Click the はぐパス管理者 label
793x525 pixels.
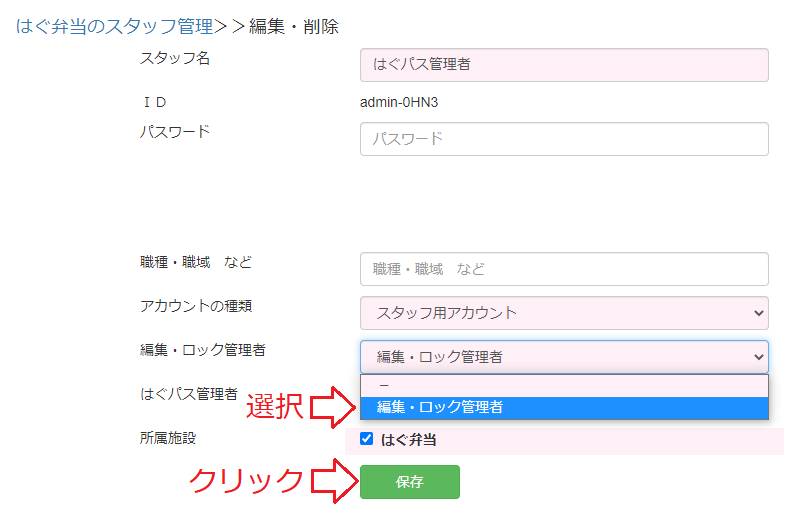(x=189, y=394)
